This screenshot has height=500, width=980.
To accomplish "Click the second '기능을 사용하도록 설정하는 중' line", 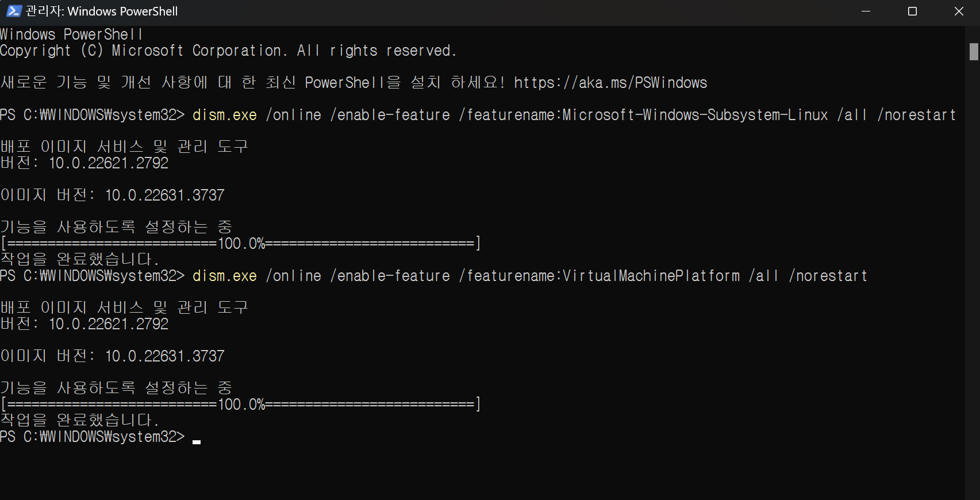I will click(x=115, y=388).
